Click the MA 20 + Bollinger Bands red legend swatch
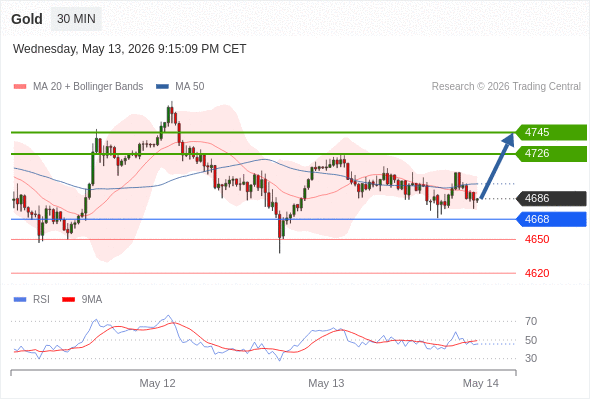 point(20,87)
